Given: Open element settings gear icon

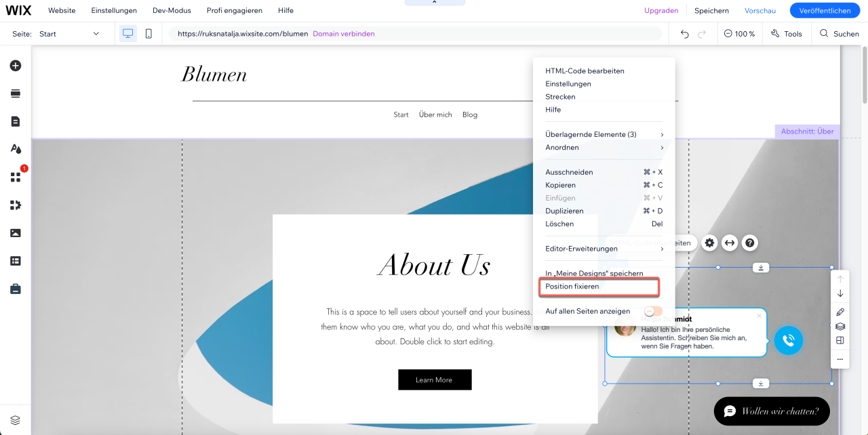Looking at the screenshot, I should (709, 243).
